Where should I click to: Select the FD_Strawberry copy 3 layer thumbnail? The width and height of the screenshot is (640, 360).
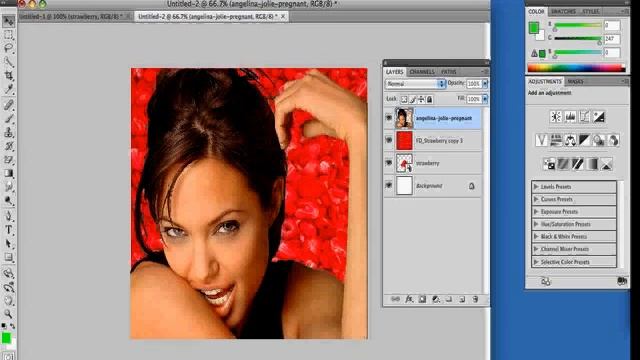coord(404,140)
